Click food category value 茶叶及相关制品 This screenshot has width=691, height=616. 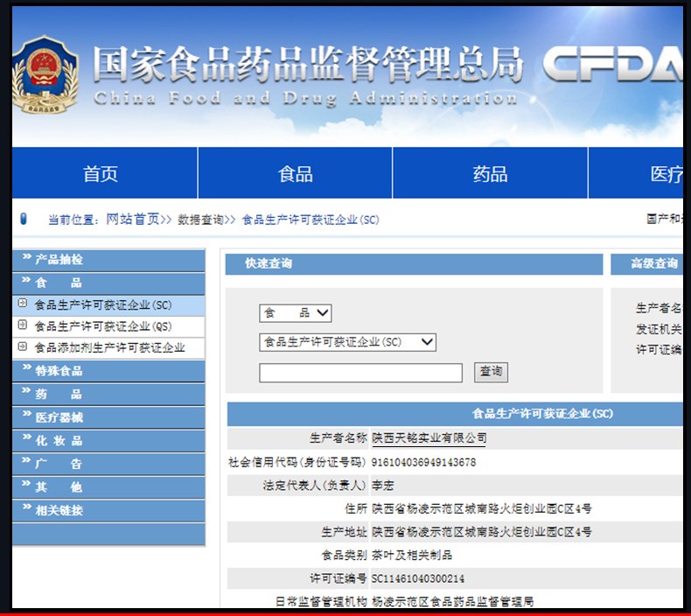(412, 555)
